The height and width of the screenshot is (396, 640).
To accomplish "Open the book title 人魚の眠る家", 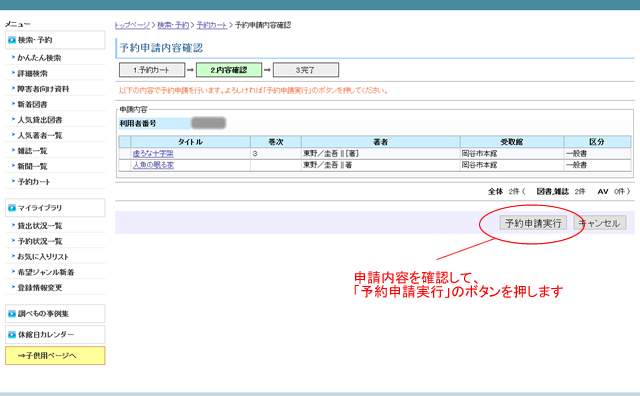I will point(153,165).
